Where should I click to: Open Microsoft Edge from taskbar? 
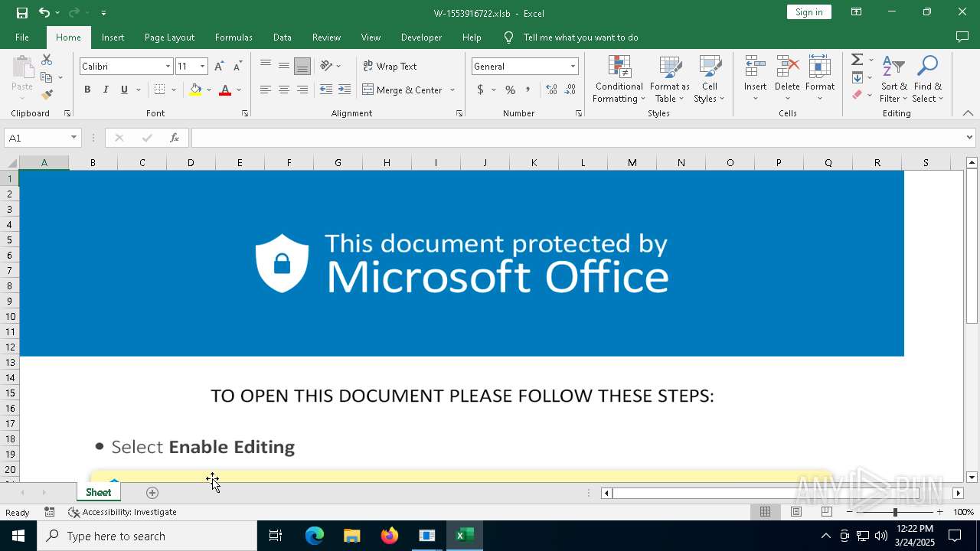click(315, 536)
